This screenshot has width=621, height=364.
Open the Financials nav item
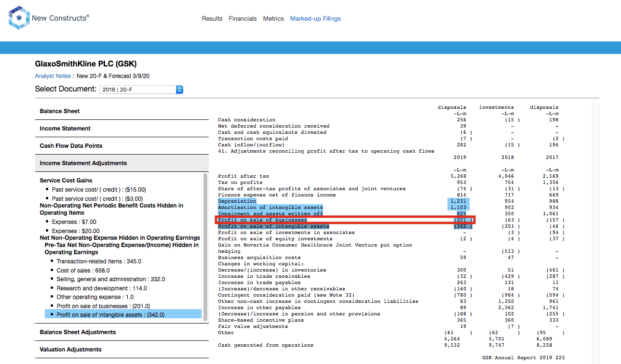coord(243,19)
